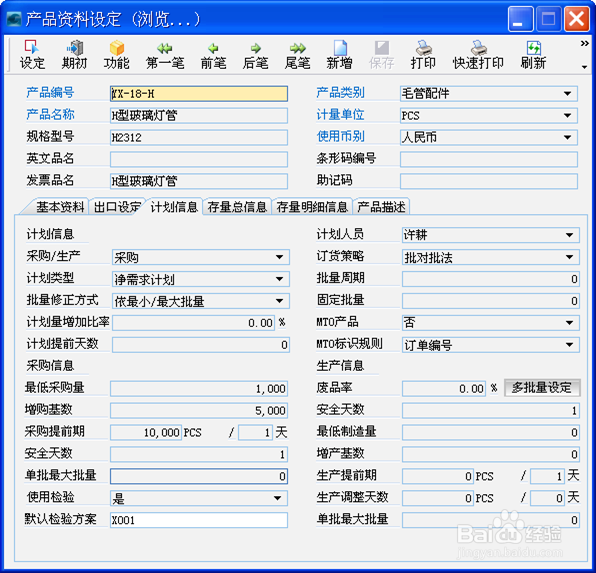The height and width of the screenshot is (573, 596).
Task: Expand the 批量修正方式 dropdown
Action: coord(279,301)
